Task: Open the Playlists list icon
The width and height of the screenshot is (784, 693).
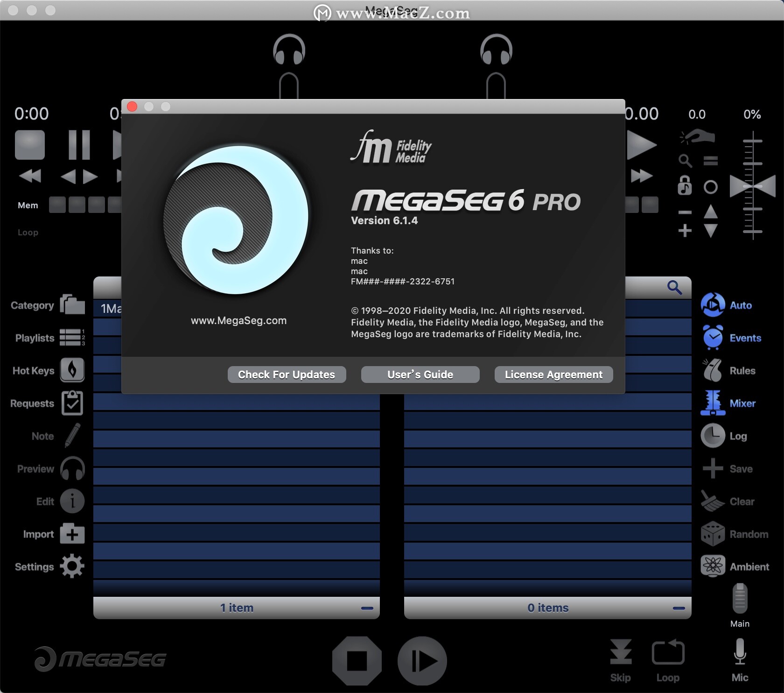Action: (72, 338)
